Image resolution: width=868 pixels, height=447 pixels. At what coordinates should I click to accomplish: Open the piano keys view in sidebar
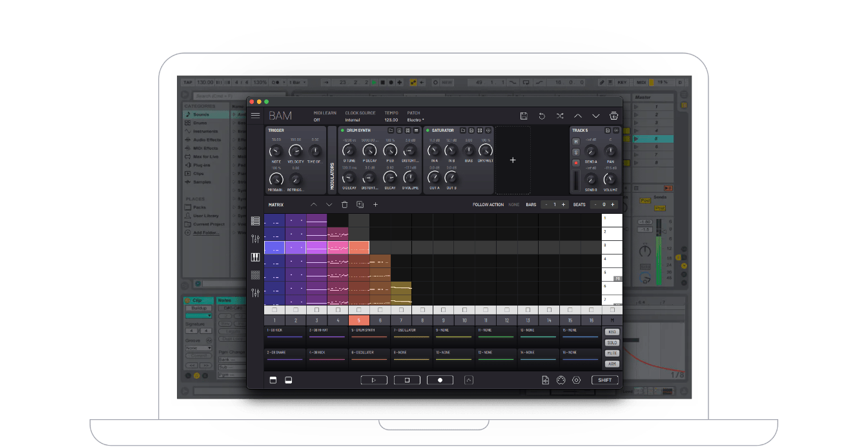[256, 257]
